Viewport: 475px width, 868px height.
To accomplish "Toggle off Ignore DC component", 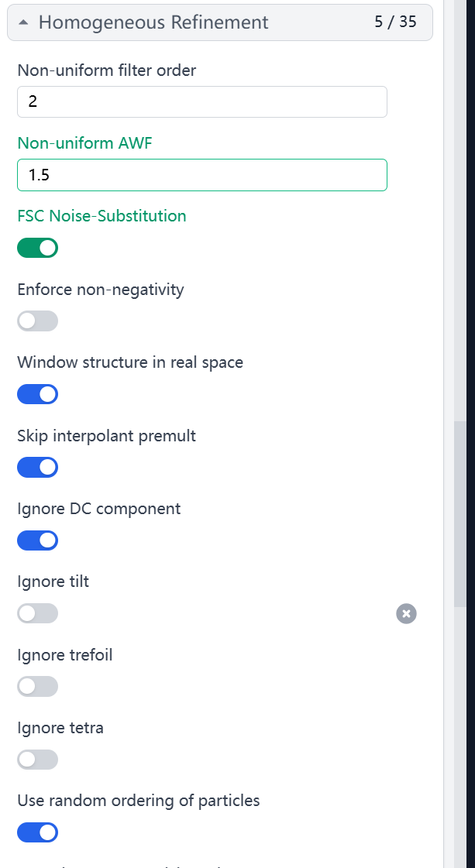I will tap(38, 540).
